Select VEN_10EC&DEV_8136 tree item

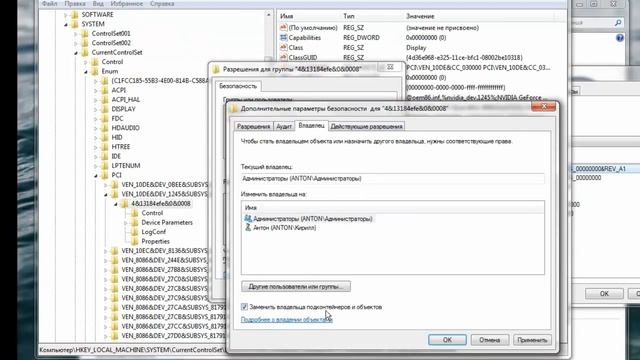[164, 251]
